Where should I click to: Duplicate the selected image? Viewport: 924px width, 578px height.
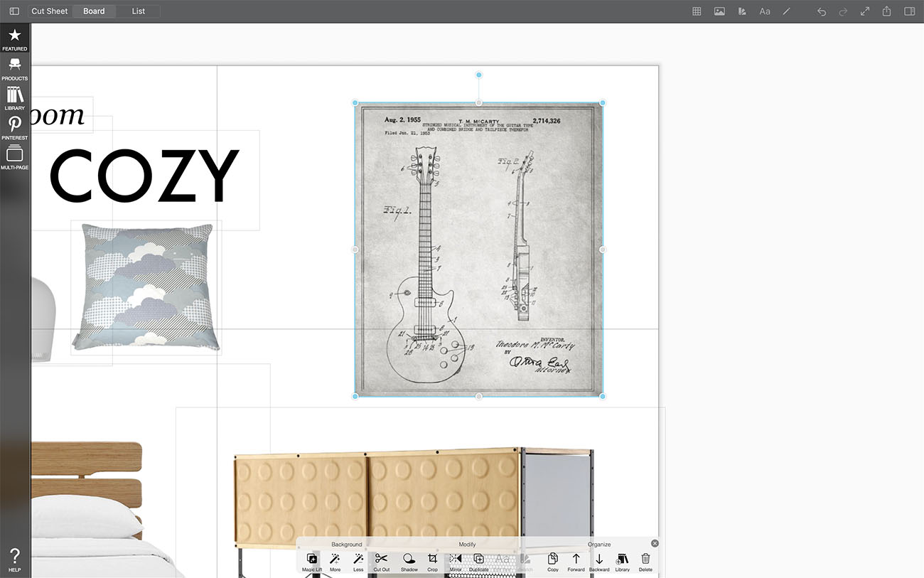pyautogui.click(x=479, y=560)
